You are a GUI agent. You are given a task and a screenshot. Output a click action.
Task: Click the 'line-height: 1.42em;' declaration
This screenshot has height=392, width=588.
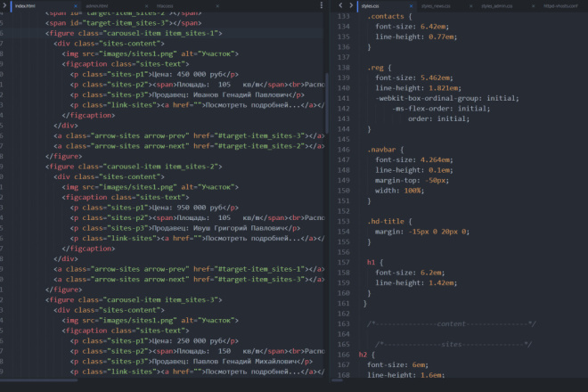416,282
